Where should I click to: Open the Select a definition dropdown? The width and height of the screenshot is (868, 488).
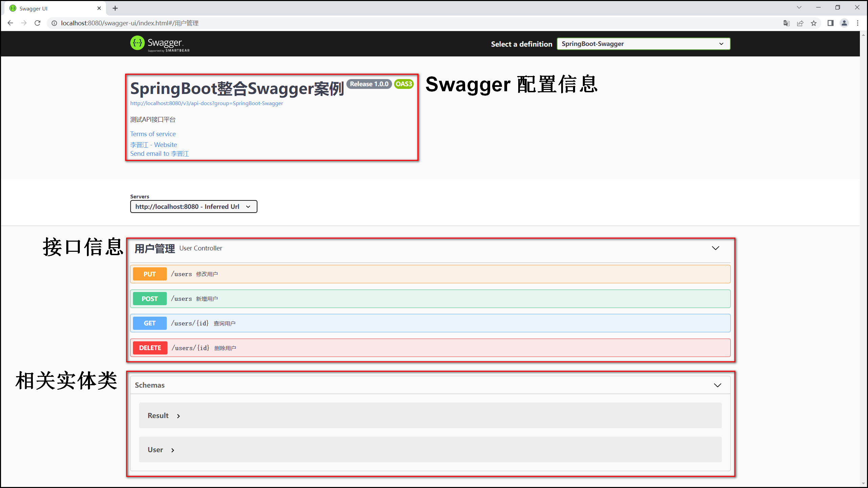click(643, 44)
